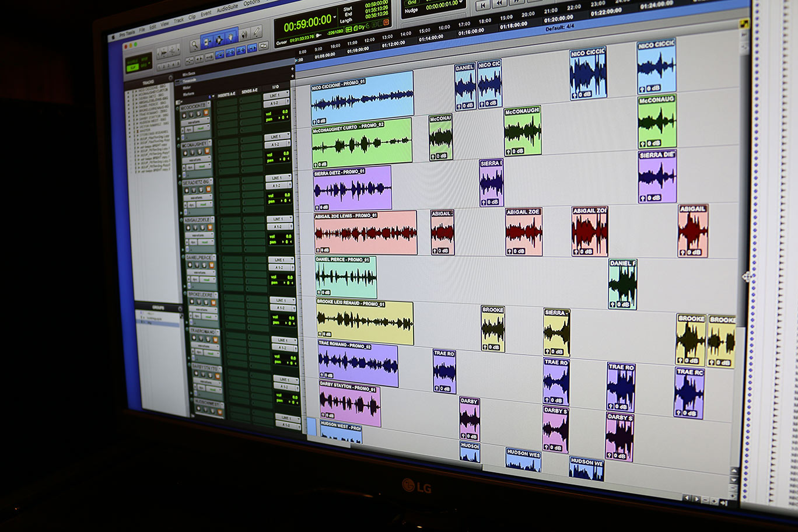The width and height of the screenshot is (798, 532).
Task: Select the TRAE ROMANO - PROMO_02 clip
Action: (x=358, y=365)
